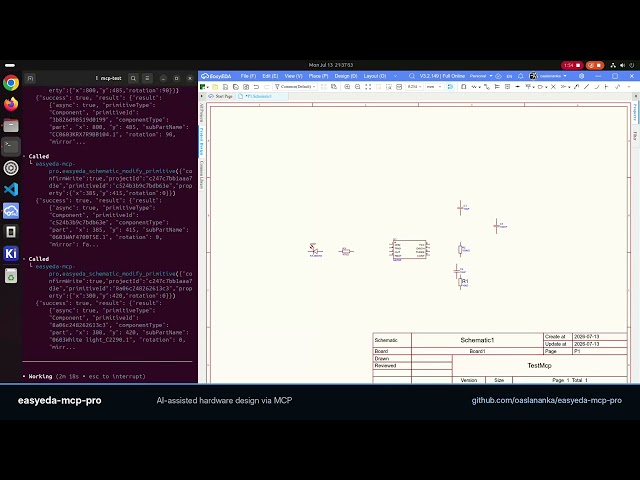The width and height of the screenshot is (640, 480).
Task: Open the system volume and power menu
Action: point(622,65)
